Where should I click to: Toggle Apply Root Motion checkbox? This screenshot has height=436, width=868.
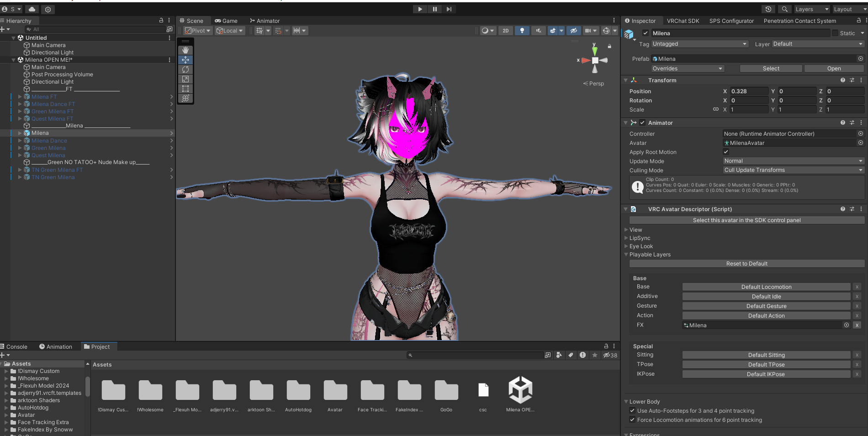tap(726, 152)
